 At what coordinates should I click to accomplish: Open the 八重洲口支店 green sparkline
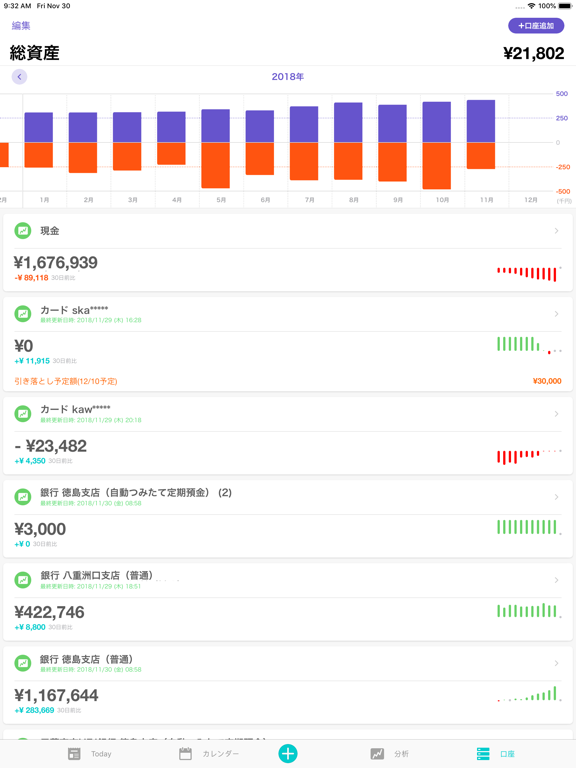529,610
